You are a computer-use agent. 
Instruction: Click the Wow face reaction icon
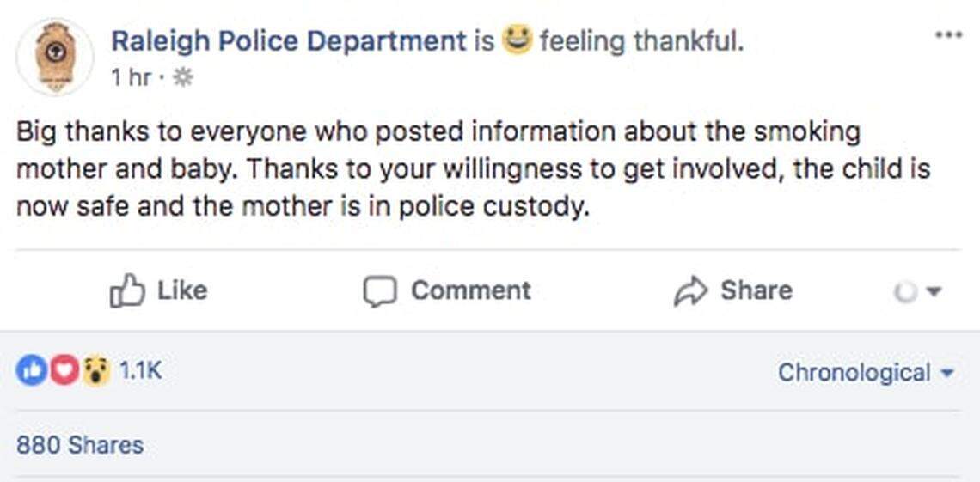point(96,371)
